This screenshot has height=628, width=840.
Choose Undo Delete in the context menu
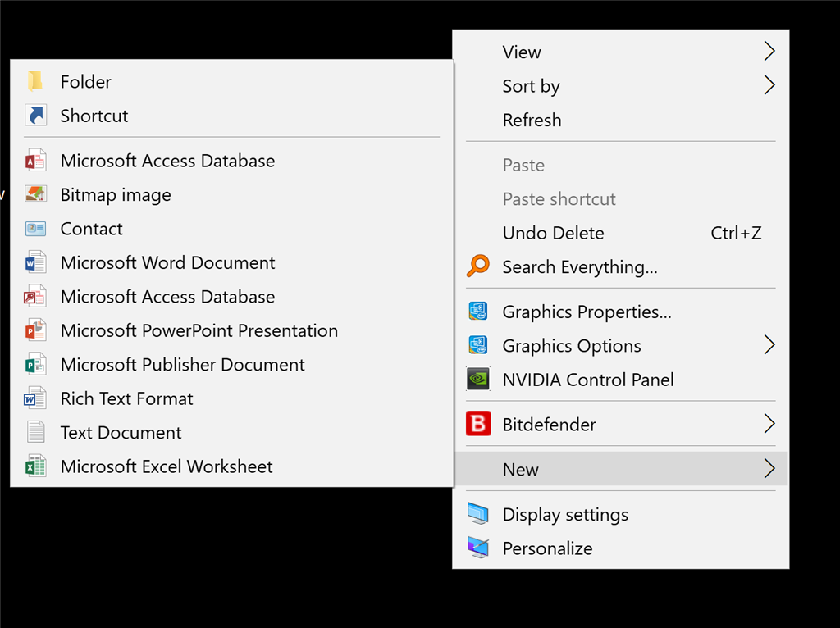coord(553,233)
